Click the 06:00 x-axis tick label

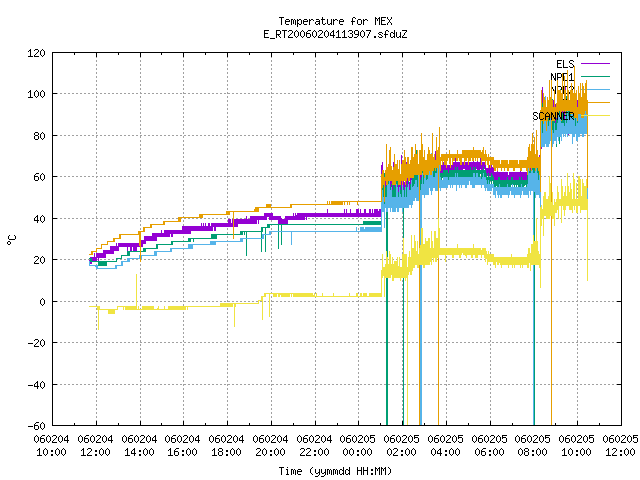[489, 452]
